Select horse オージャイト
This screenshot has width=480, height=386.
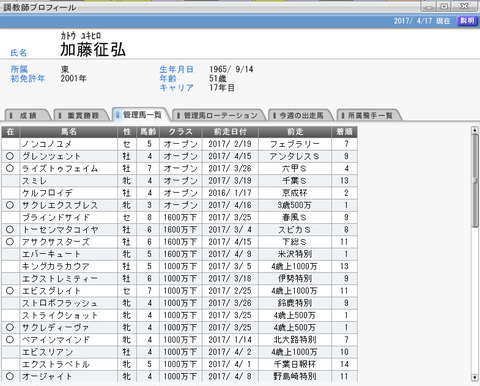click(x=47, y=376)
